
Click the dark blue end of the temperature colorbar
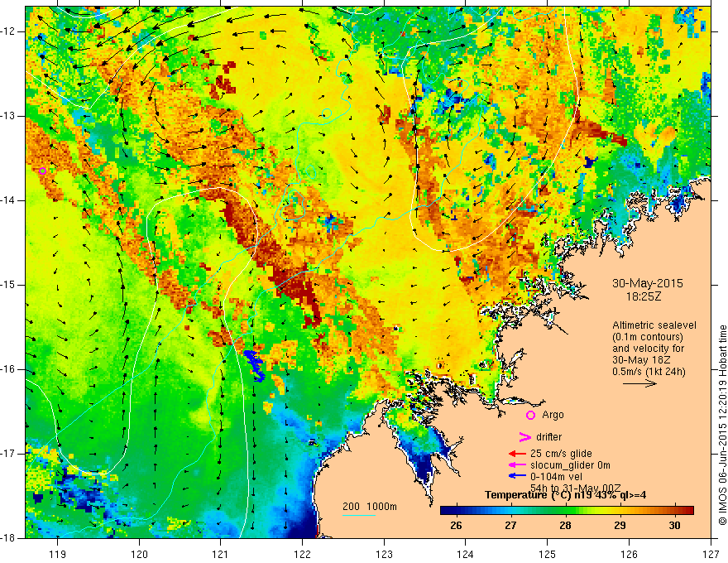(x=447, y=511)
